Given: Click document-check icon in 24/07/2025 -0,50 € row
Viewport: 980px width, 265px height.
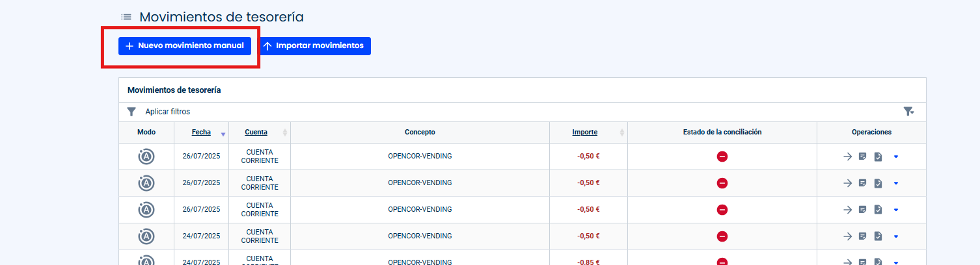Looking at the screenshot, I should pos(878,236).
